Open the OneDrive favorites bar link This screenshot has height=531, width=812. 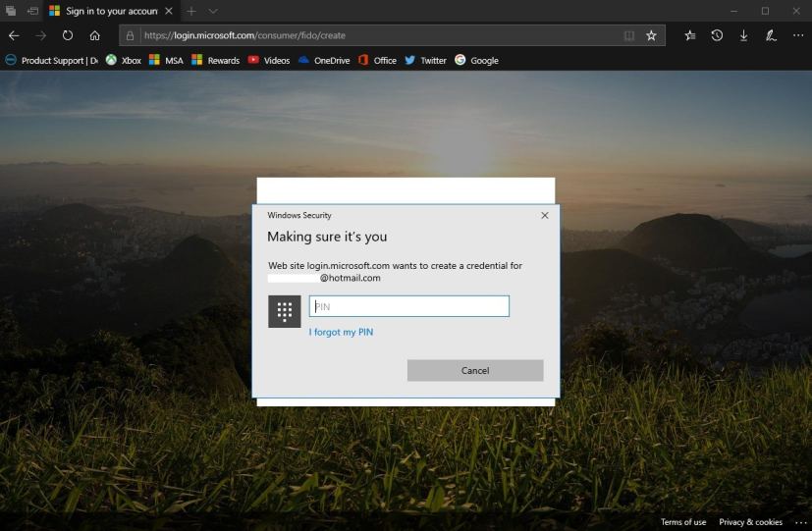(x=324, y=61)
